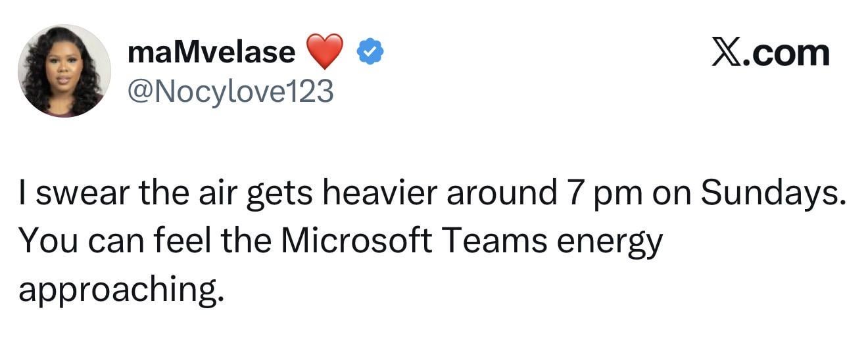Click the maMvelase display name
The image size is (868, 345).
point(212,53)
